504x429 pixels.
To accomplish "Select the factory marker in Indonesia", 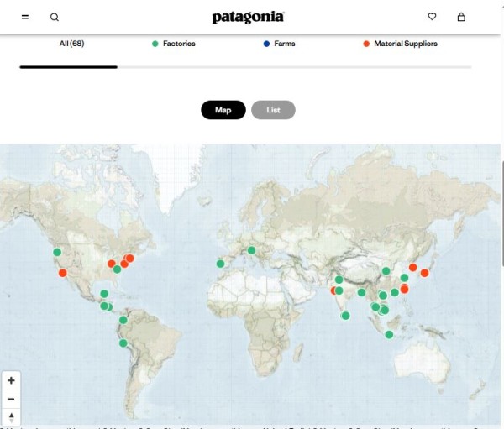I will (389, 335).
